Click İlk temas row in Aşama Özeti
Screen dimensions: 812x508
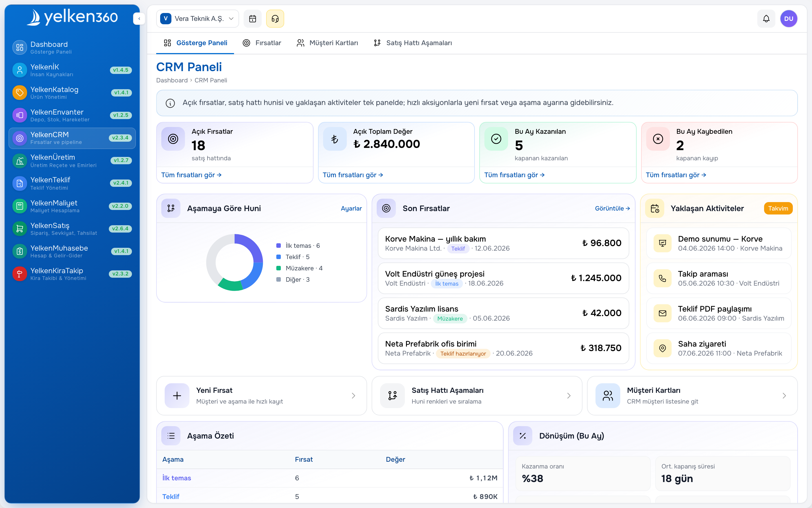click(x=330, y=478)
